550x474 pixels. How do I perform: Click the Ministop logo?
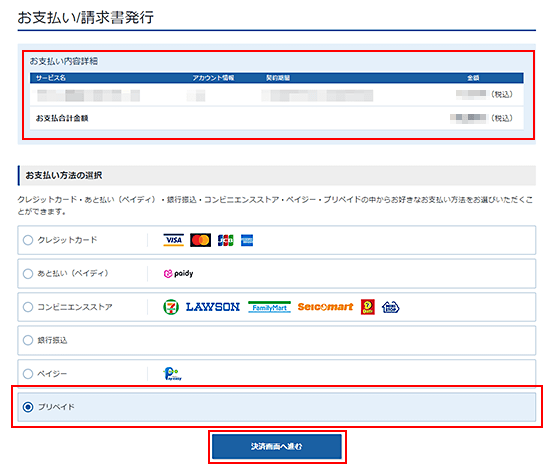click(390, 307)
